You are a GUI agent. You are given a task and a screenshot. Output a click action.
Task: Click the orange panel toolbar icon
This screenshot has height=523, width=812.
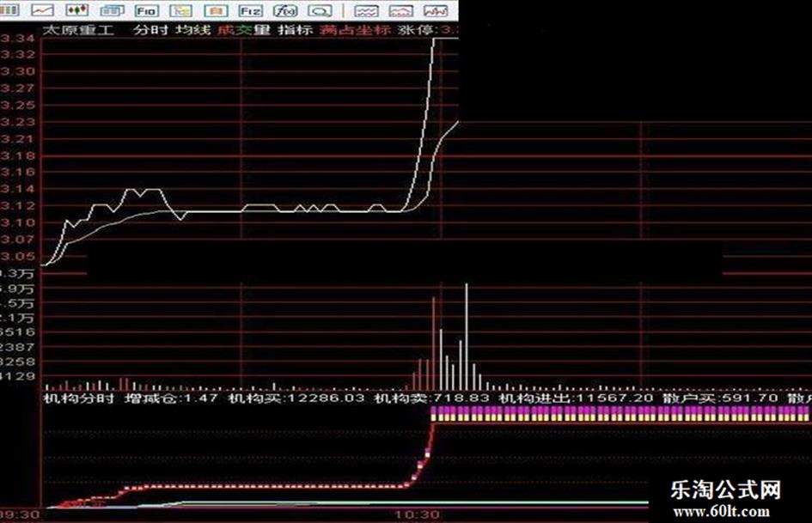click(x=216, y=9)
